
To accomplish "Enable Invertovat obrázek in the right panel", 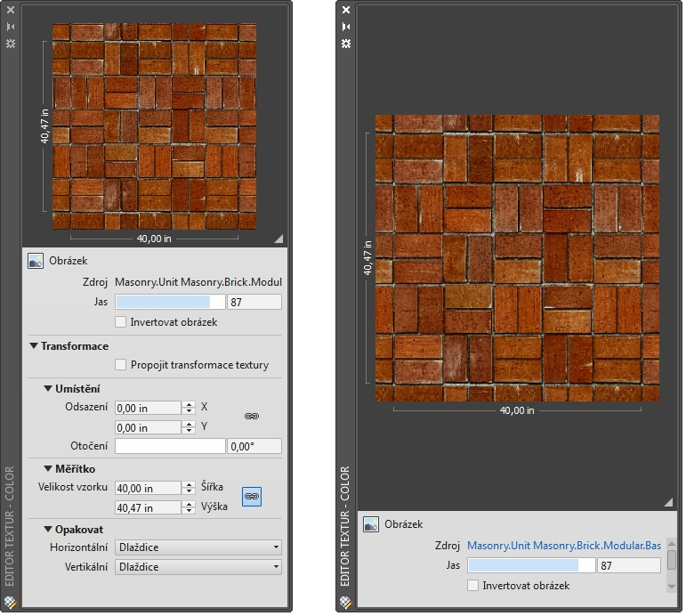I will [x=473, y=586].
